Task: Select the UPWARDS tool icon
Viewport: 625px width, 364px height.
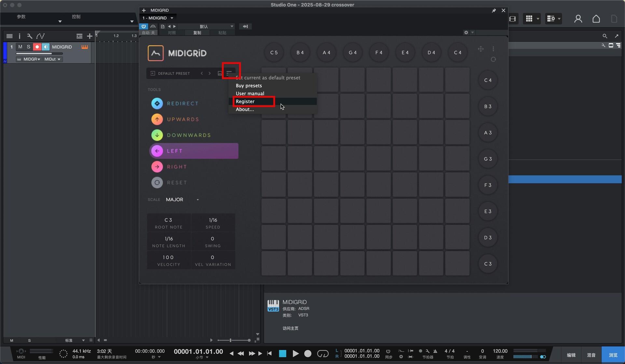Action: [x=157, y=119]
